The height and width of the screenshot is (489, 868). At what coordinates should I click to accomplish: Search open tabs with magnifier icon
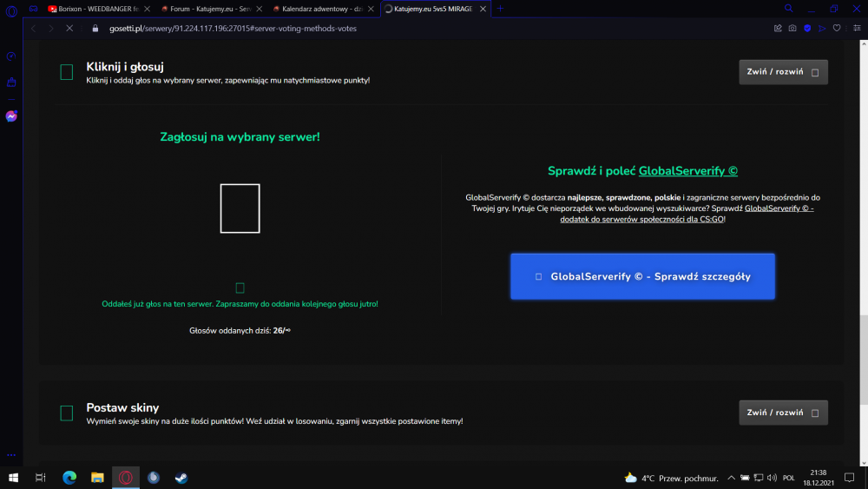click(x=789, y=9)
